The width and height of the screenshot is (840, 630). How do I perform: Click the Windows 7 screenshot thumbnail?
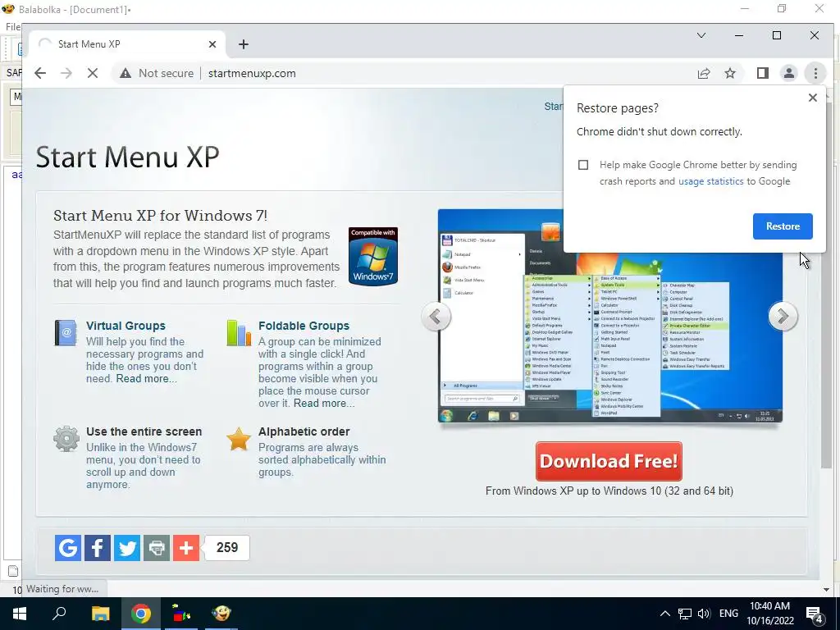610,316
